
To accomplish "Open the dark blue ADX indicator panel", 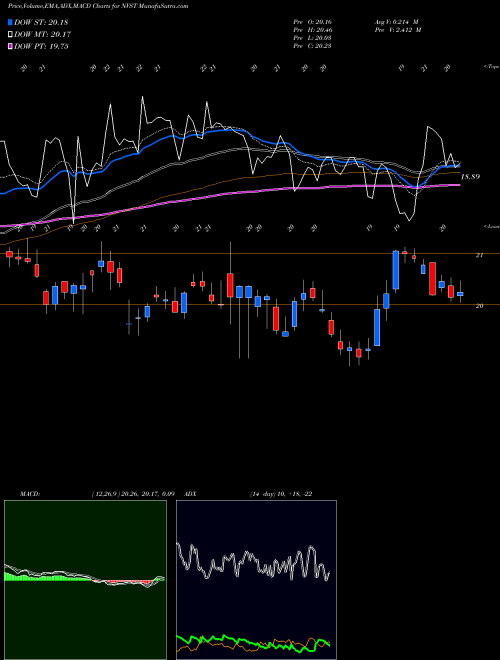I will 256,580.
